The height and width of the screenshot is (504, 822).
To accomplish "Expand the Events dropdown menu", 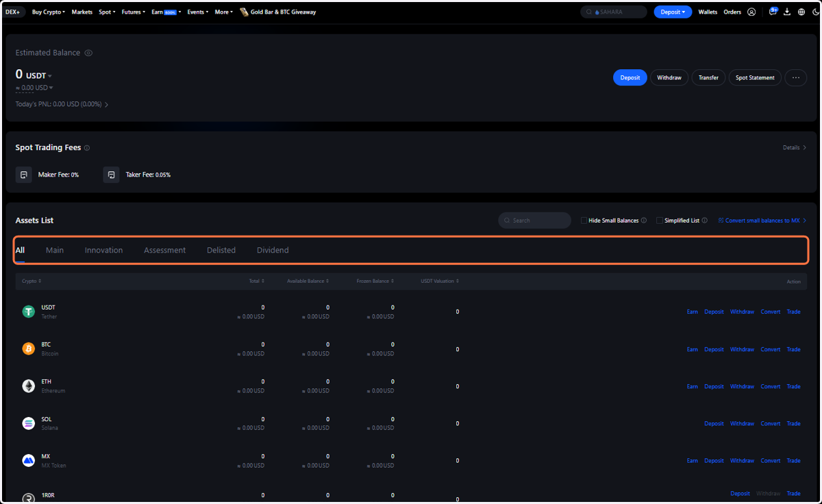I will [198, 12].
